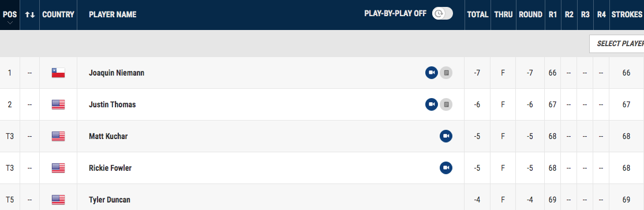This screenshot has width=644, height=210.
Task: Sort by position movement arrows column
Action: (x=29, y=14)
